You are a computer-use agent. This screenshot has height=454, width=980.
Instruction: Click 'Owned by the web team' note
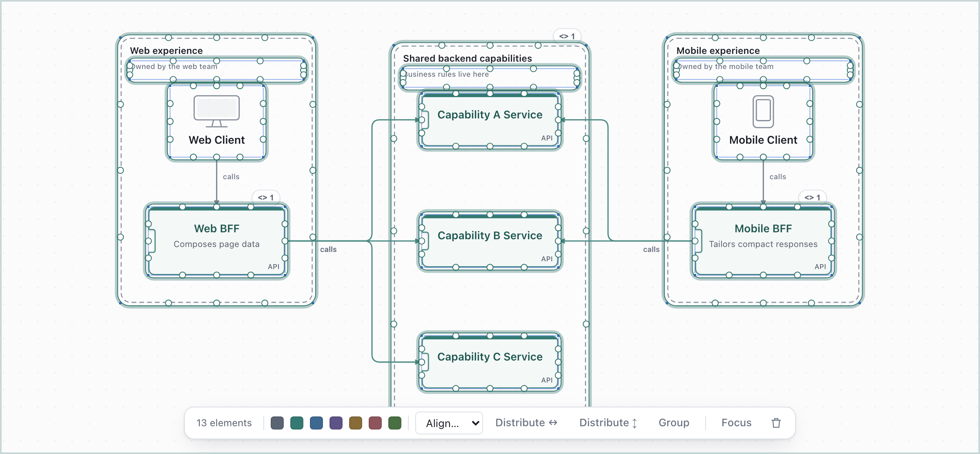[174, 67]
